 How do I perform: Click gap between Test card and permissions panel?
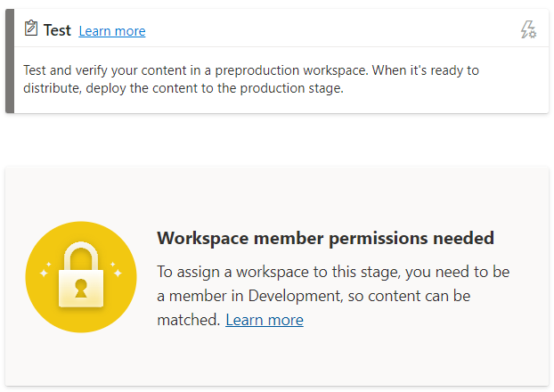coord(276,140)
